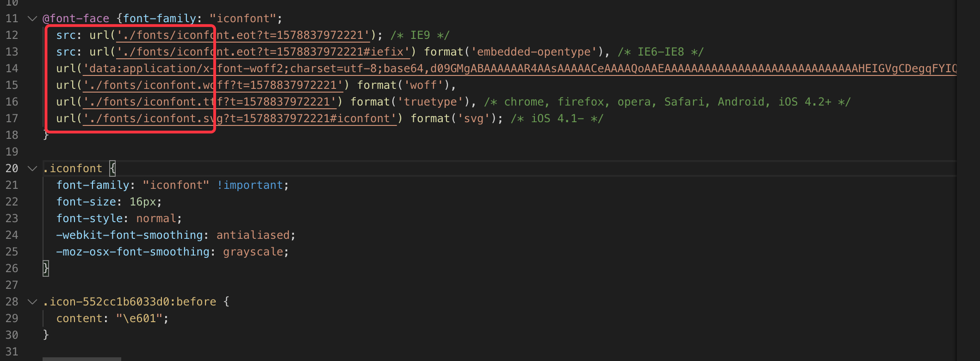Open the iconfont.woff font URL

click(213, 85)
